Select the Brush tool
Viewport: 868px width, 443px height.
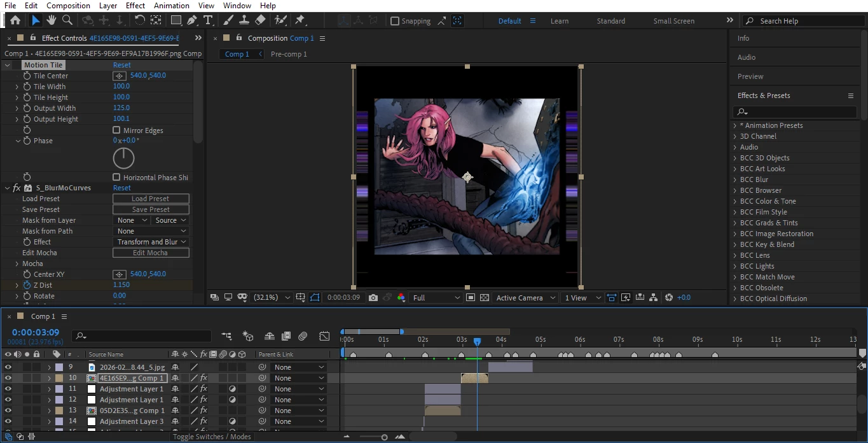click(228, 20)
